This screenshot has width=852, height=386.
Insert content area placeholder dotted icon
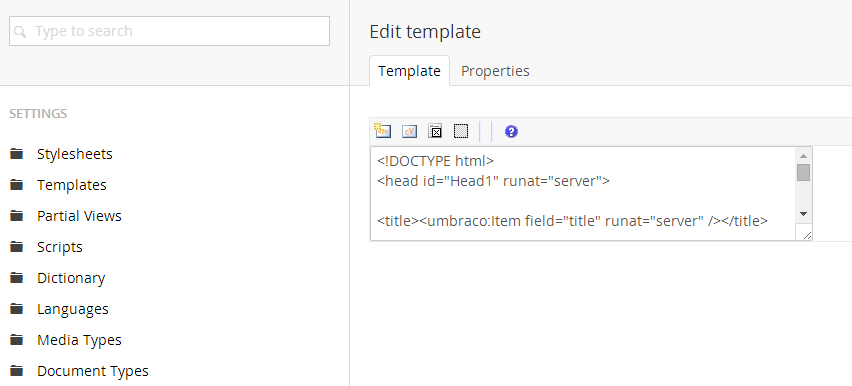461,131
